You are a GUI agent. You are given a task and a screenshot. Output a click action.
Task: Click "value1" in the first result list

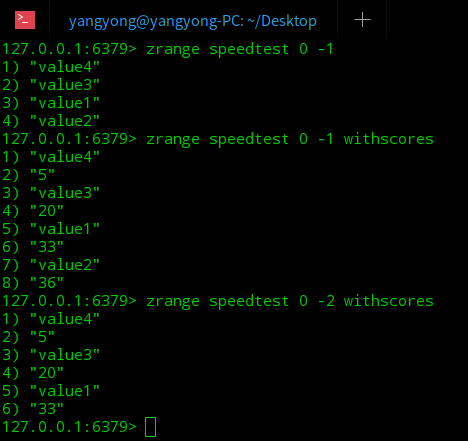[x=65, y=103]
